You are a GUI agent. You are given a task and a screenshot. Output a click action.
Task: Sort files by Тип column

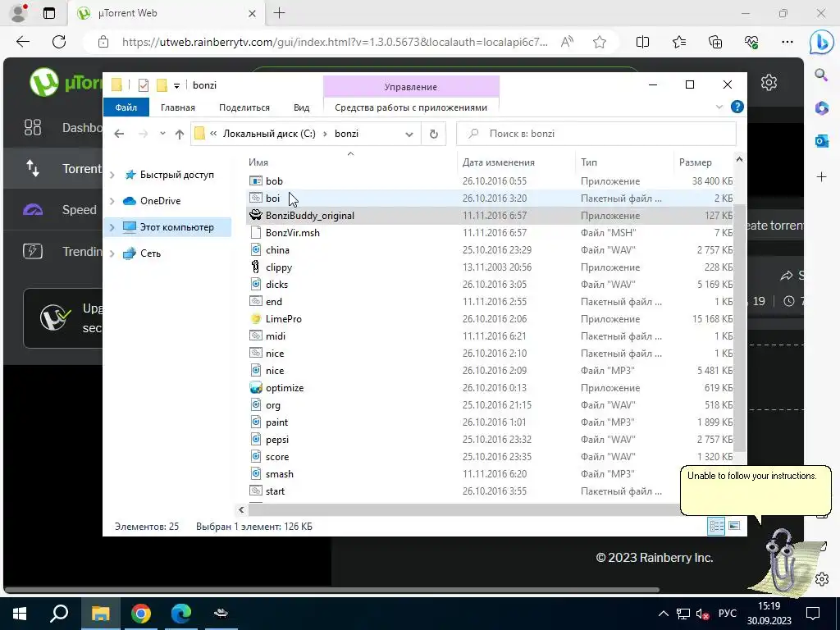(589, 162)
